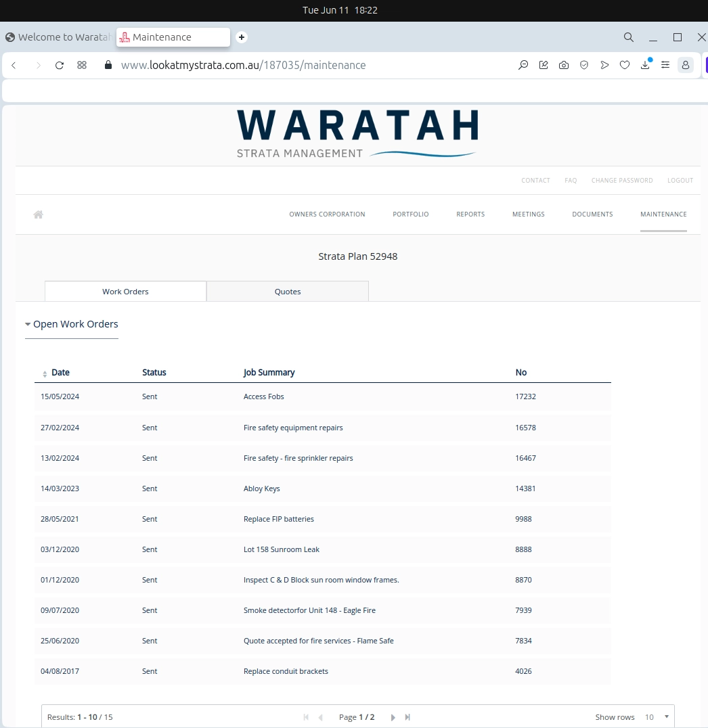This screenshot has height=728, width=708.
Task: Click the heart bookmark icon
Action: click(625, 66)
